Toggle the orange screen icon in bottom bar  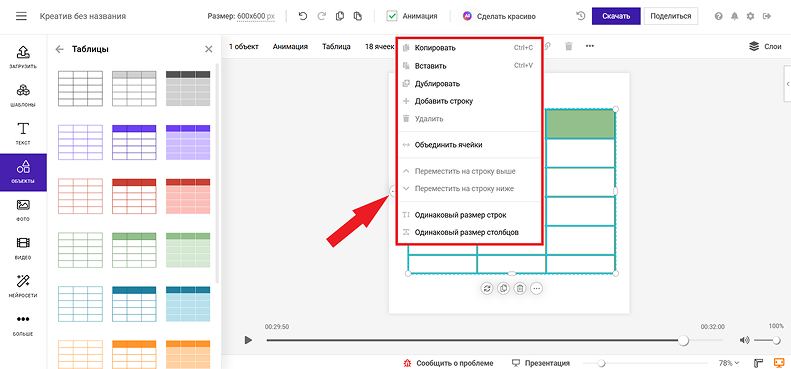(x=779, y=363)
